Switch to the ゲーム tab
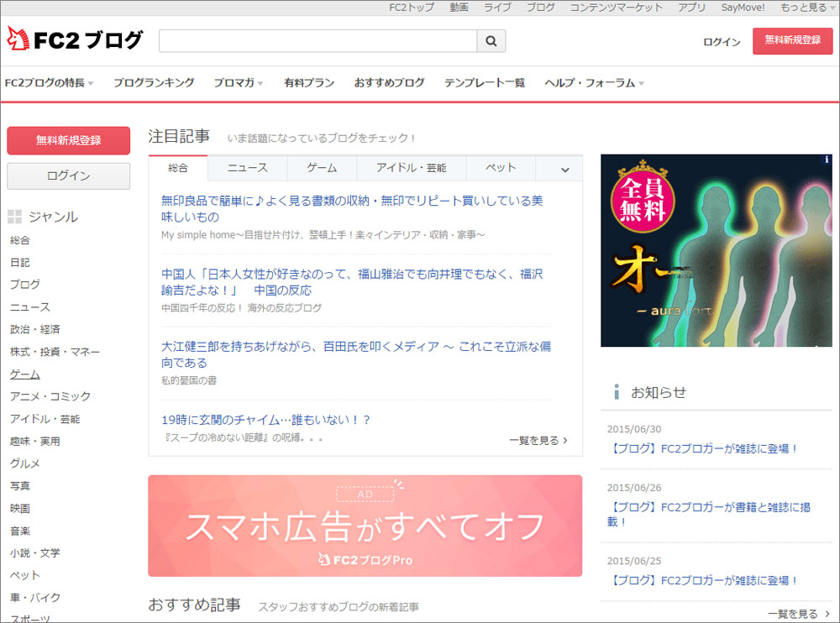Screen dimensions: 840x623 pyautogui.click(x=322, y=168)
